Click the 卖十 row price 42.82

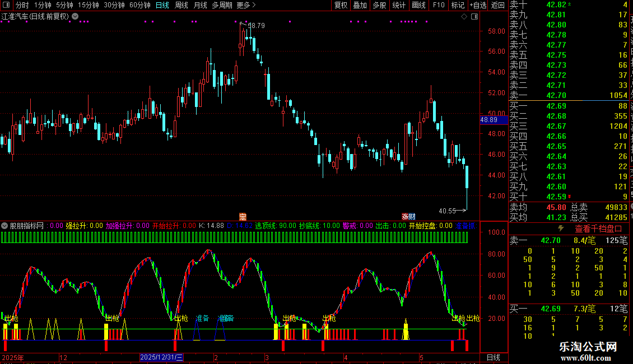(x=556, y=4)
